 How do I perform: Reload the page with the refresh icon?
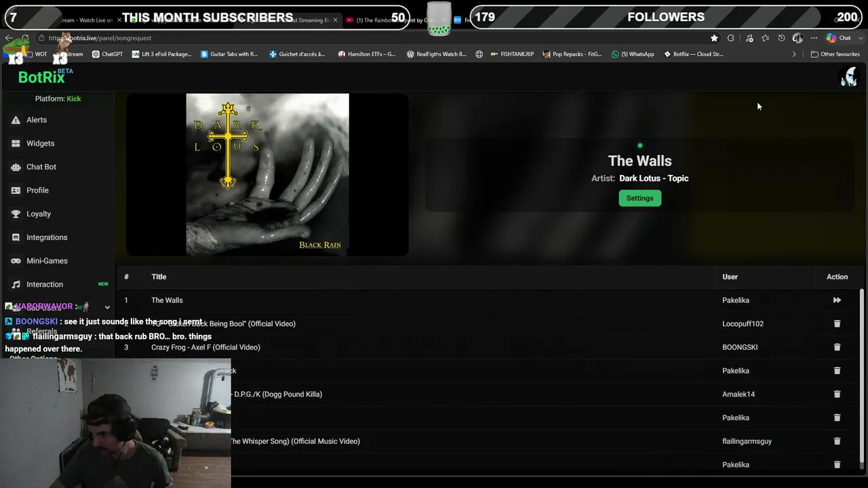point(25,38)
